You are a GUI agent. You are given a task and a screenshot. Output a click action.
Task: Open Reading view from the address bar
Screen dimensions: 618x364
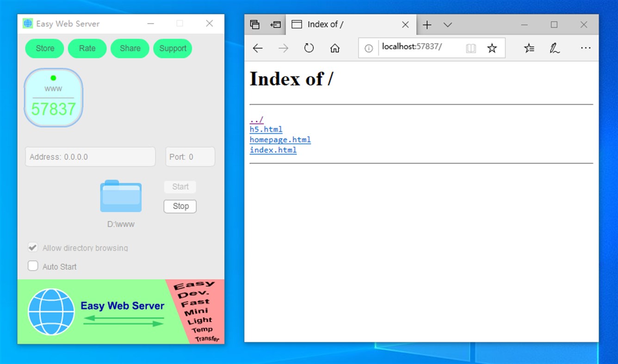(x=470, y=48)
